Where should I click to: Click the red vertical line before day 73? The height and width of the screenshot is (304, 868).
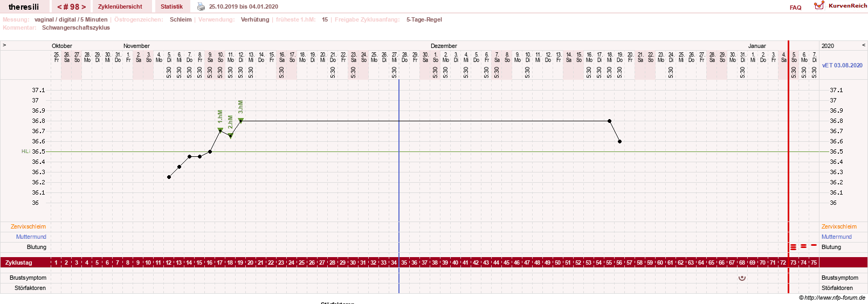click(x=788, y=167)
